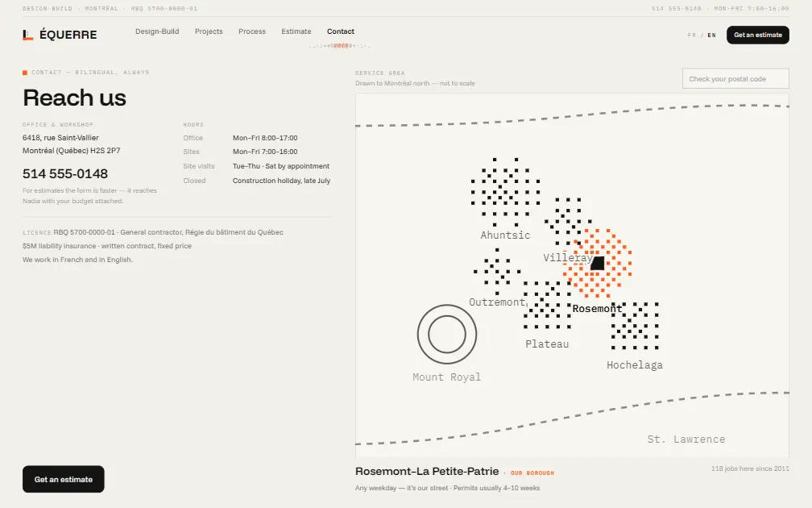Switch language to FR
Image resolution: width=812 pixels, height=508 pixels.
click(691, 35)
